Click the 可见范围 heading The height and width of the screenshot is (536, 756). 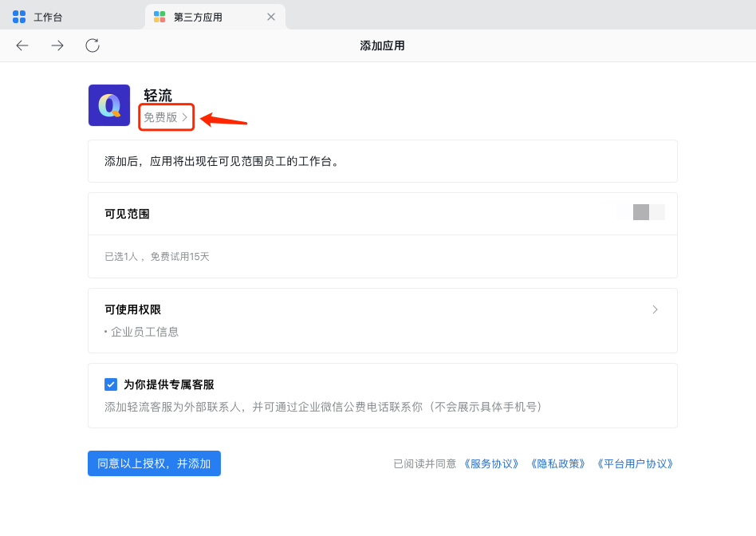[x=128, y=215]
